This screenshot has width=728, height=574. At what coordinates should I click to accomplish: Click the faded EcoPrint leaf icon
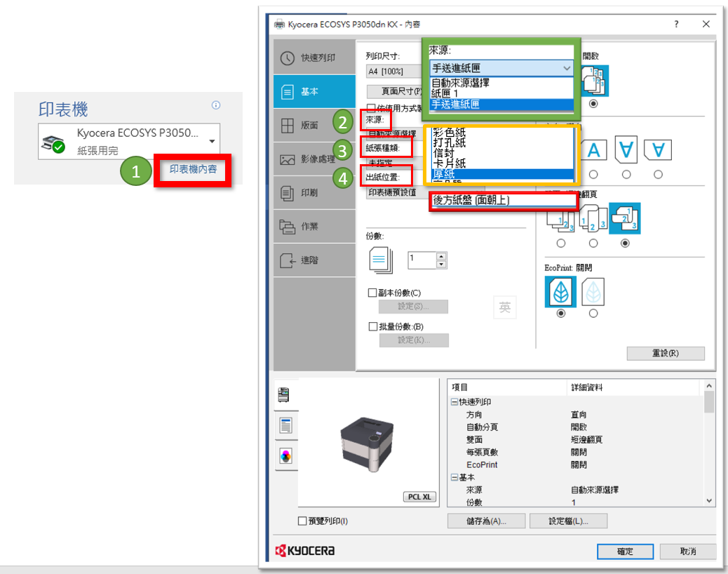point(593,292)
